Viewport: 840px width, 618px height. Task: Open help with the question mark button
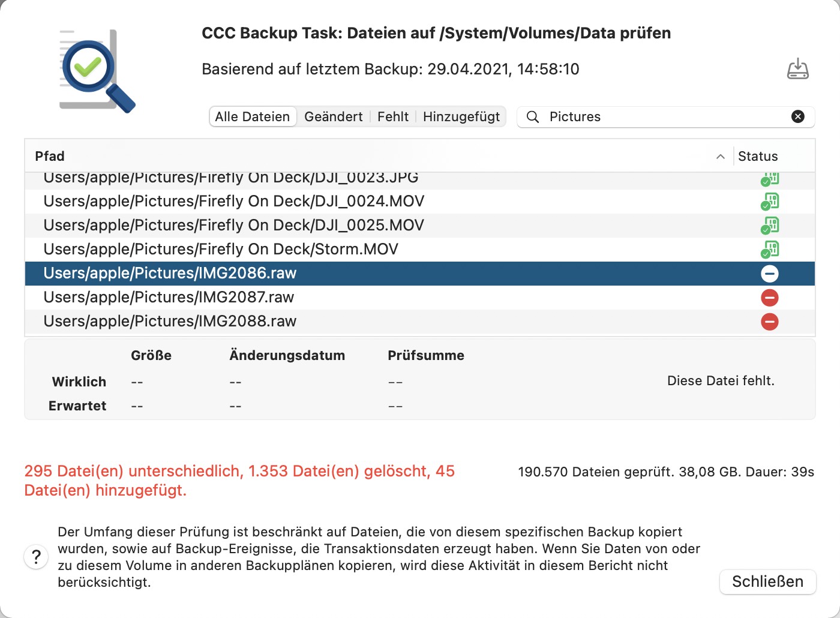(x=36, y=557)
